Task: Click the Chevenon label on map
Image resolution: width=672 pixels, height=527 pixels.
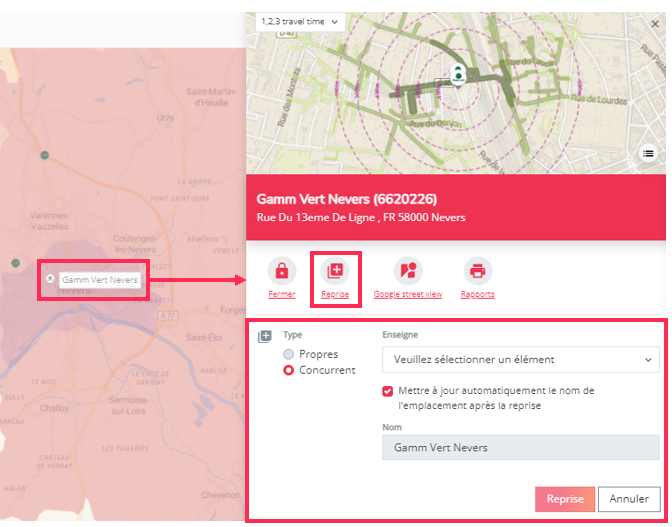Action: [x=221, y=495]
